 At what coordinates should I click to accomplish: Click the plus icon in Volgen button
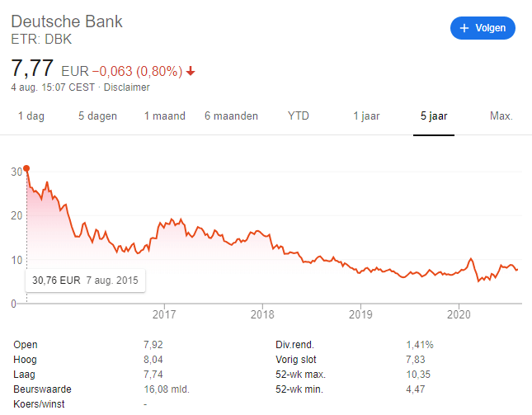(x=464, y=28)
